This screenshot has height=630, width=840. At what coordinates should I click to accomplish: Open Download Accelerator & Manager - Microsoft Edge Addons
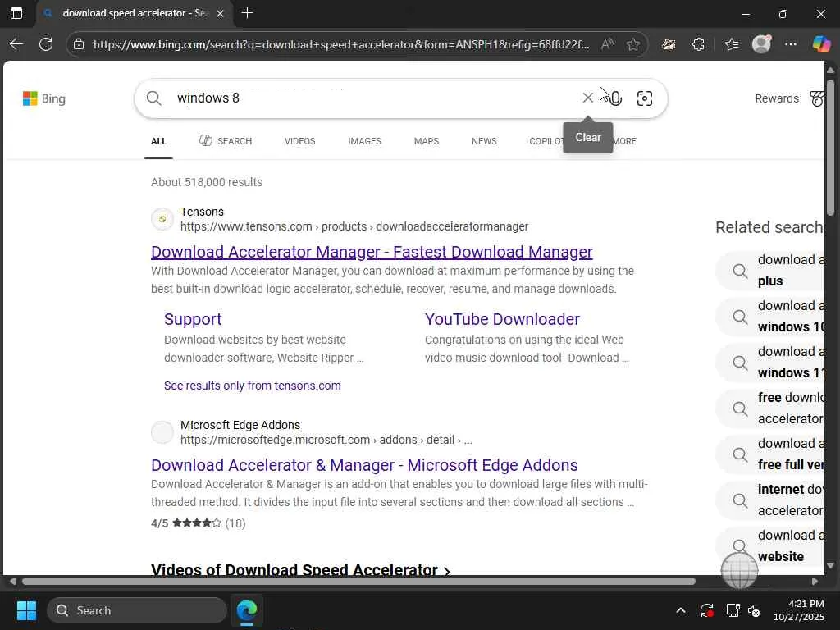(364, 465)
